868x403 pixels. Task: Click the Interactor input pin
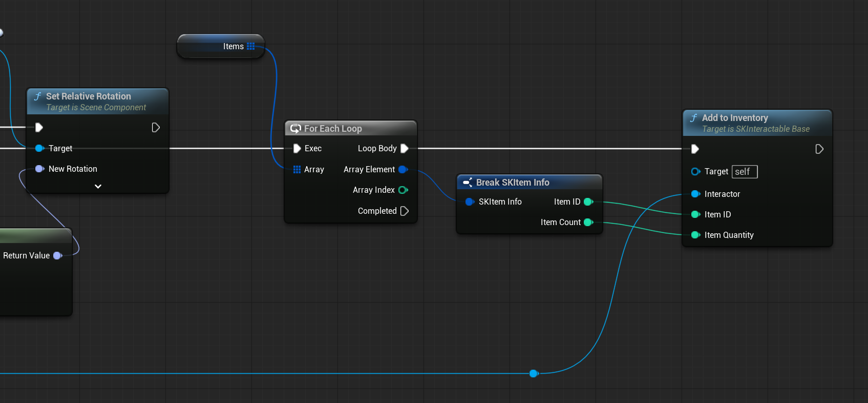[695, 194]
